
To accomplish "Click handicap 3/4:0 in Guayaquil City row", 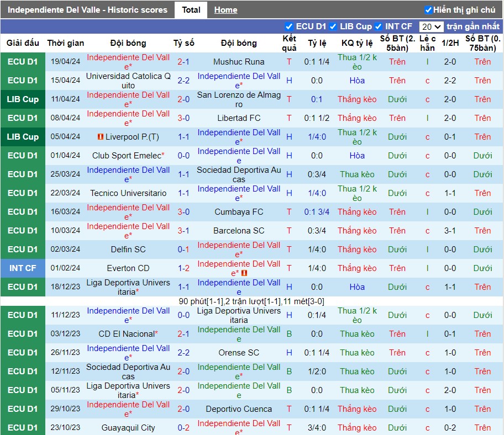I will point(317,428).
